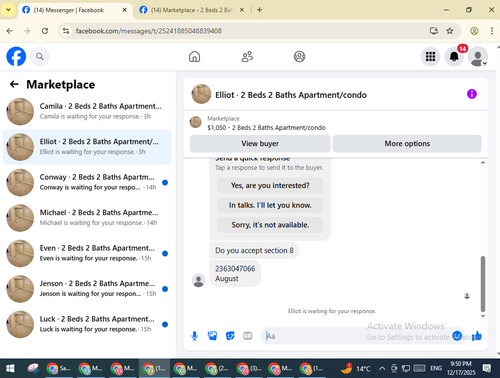Click the "Do you accept section 8" message
This screenshot has width=500, height=378.
[x=254, y=250]
